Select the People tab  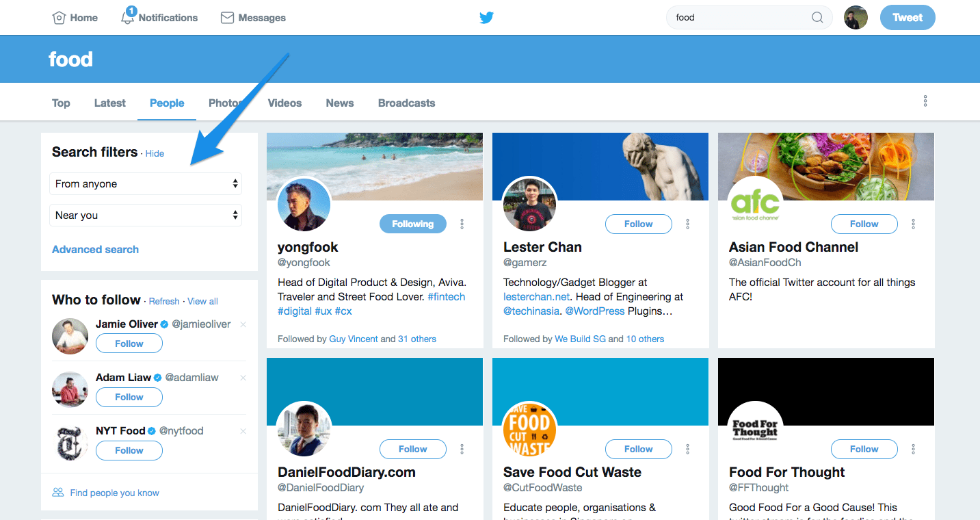point(167,103)
